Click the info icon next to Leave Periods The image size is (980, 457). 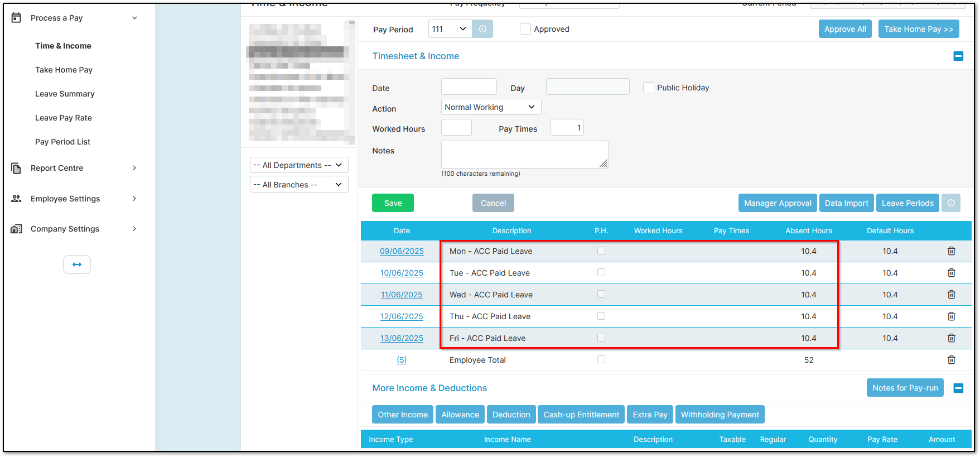[x=951, y=203]
